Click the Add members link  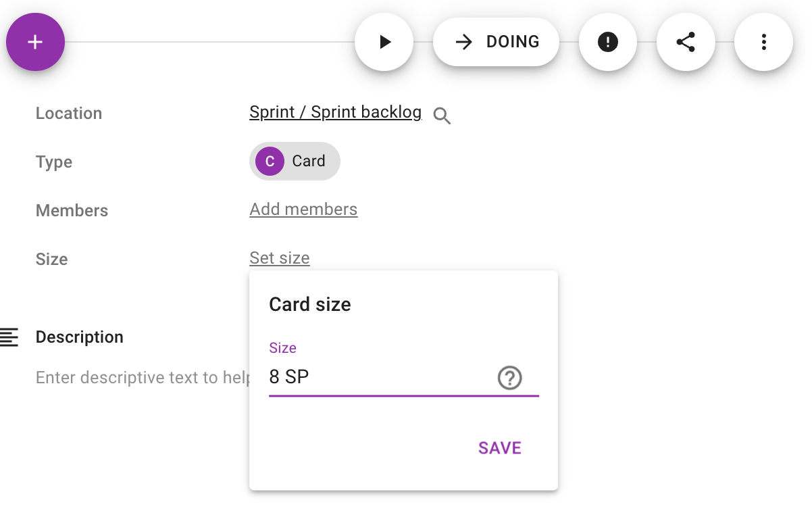click(x=303, y=210)
